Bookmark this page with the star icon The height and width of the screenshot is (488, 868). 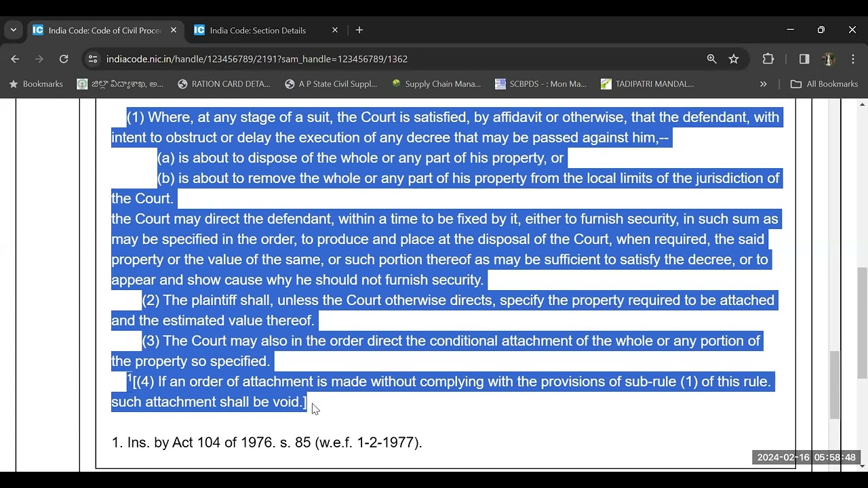point(734,59)
